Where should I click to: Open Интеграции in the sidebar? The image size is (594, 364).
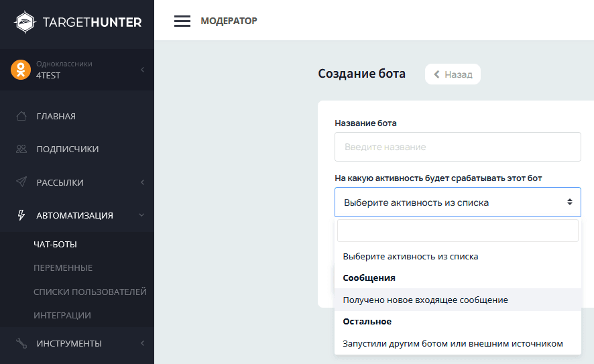(62, 315)
